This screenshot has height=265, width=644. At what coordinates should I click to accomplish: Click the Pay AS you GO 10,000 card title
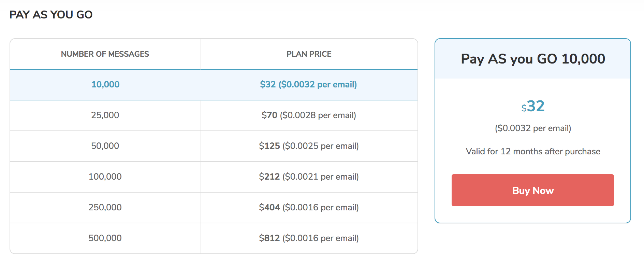tap(533, 59)
